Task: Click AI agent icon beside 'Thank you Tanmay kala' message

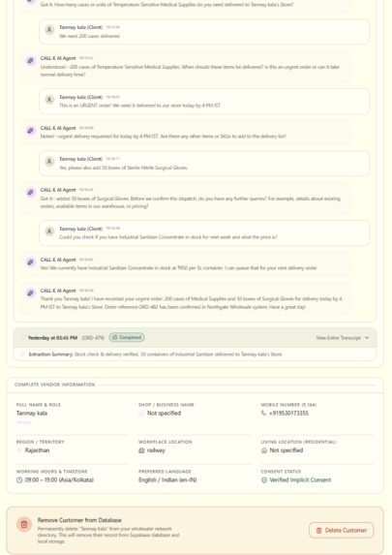Action: tap(30, 293)
